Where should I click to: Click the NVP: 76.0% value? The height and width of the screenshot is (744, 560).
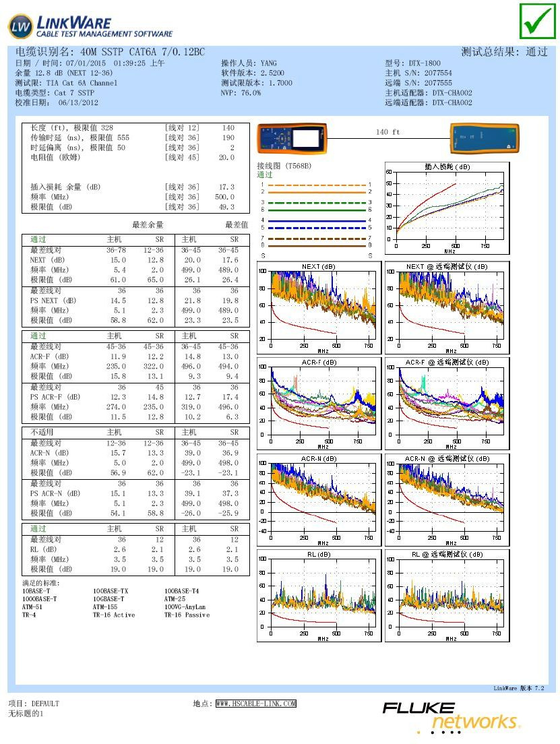(x=241, y=93)
